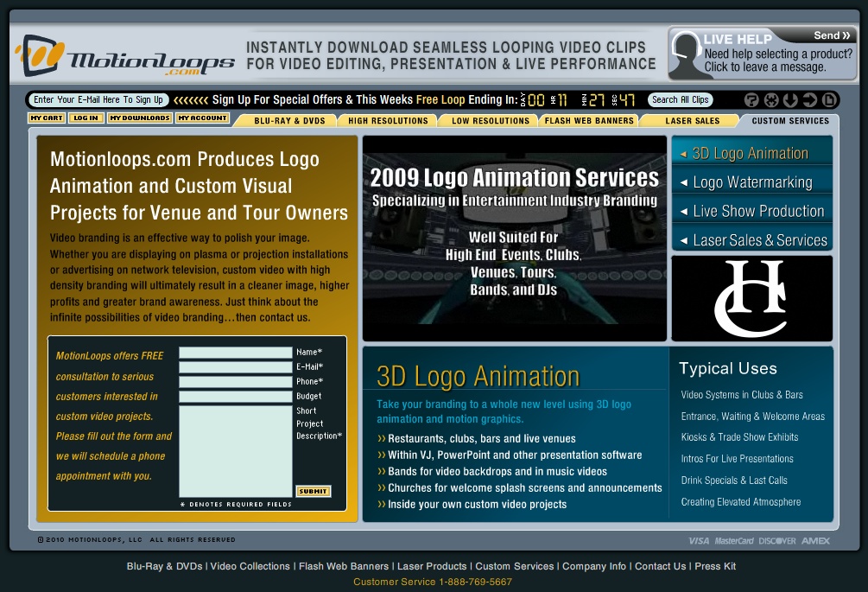Click the Press Kit footer link
The image size is (868, 592).
coord(715,566)
